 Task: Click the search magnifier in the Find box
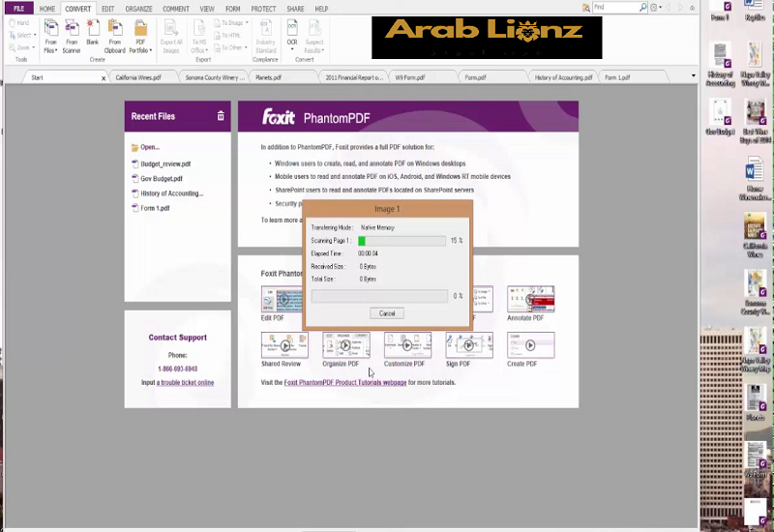(x=643, y=7)
